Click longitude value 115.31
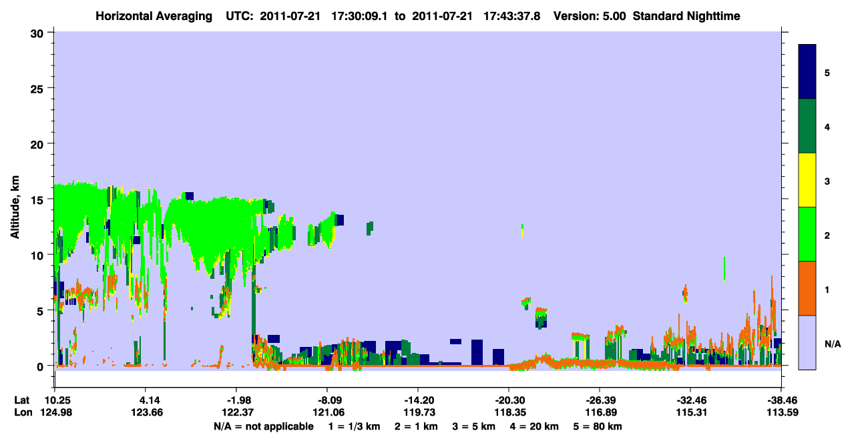This screenshot has height=445, width=868. pyautogui.click(x=690, y=413)
